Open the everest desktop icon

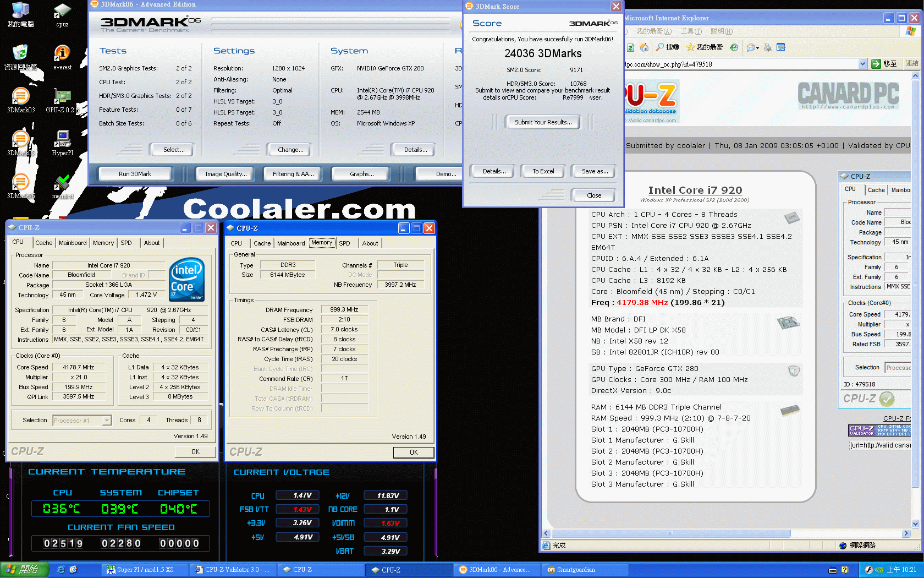coord(62,57)
